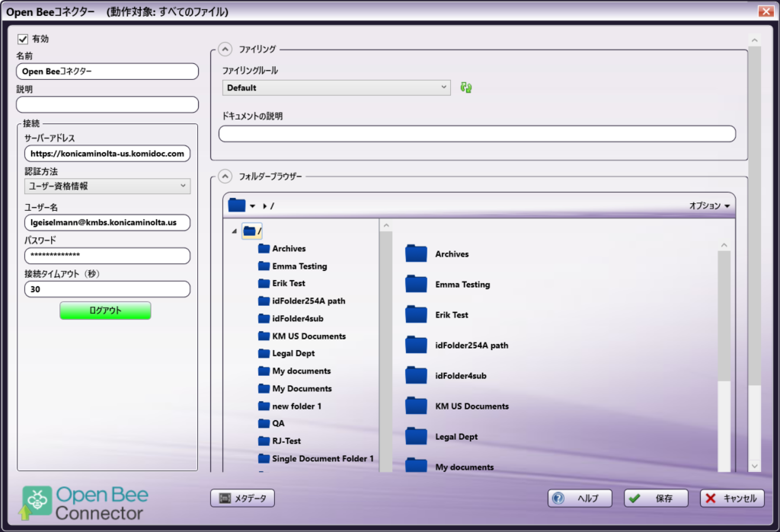
Task: Select QA folder in the tree
Action: [278, 424]
